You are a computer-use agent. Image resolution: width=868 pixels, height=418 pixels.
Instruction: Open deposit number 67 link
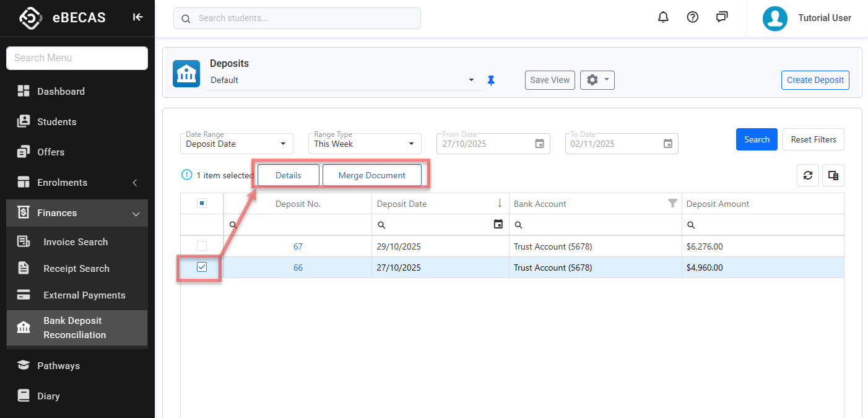click(x=298, y=246)
